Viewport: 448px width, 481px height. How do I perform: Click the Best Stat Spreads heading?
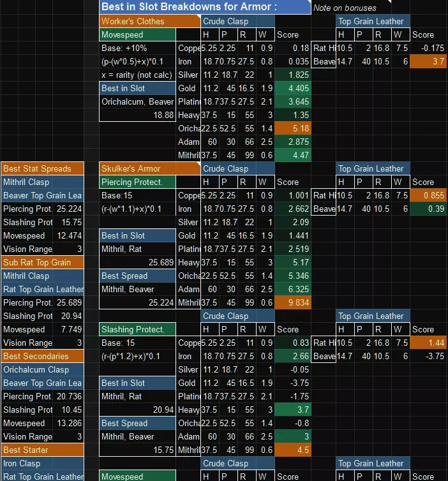(42, 168)
